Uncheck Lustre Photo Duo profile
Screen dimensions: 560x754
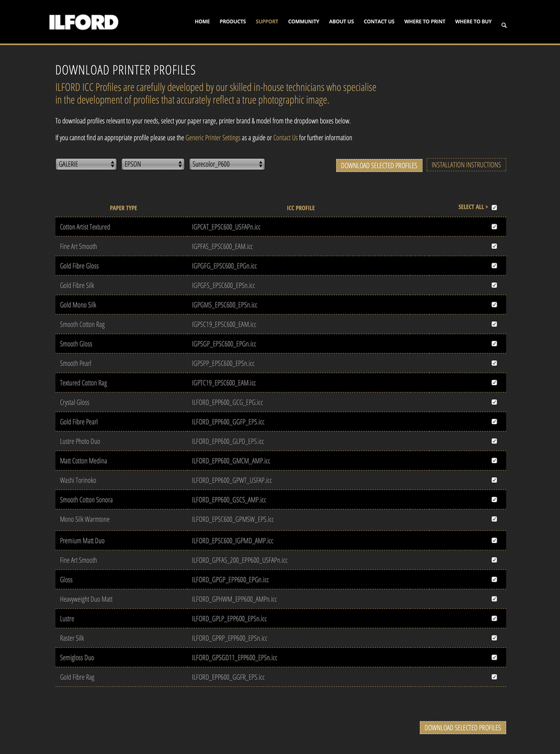click(494, 441)
